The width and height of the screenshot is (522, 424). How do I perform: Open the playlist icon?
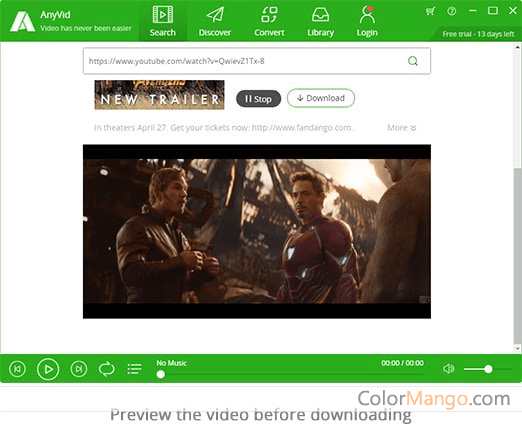[134, 369]
